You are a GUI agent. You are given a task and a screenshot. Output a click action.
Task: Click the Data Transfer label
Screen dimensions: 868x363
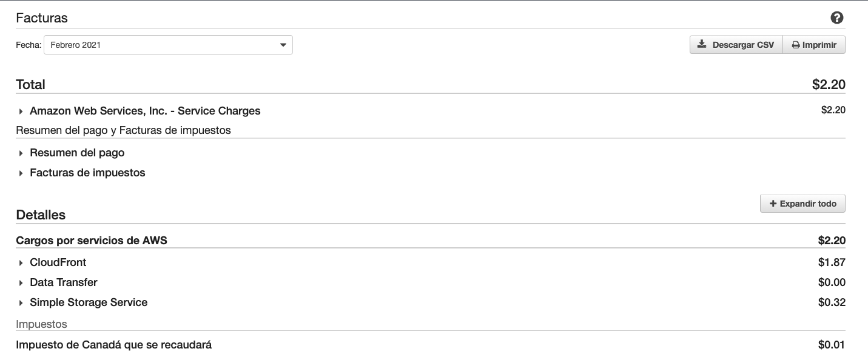(64, 282)
